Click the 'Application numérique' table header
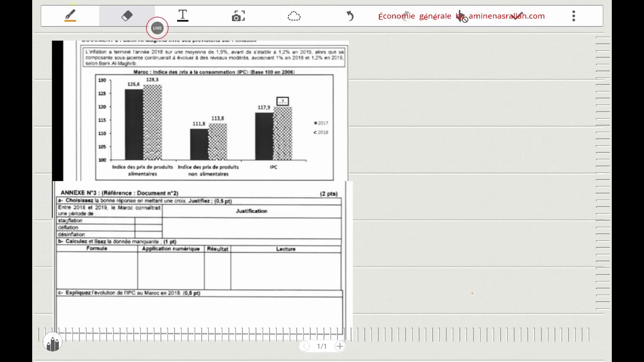The width and height of the screenshot is (644, 362). [x=171, y=249]
